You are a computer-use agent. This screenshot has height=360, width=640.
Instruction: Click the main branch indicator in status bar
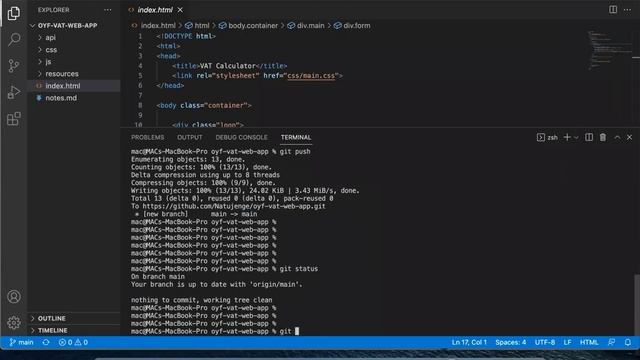(x=22, y=342)
